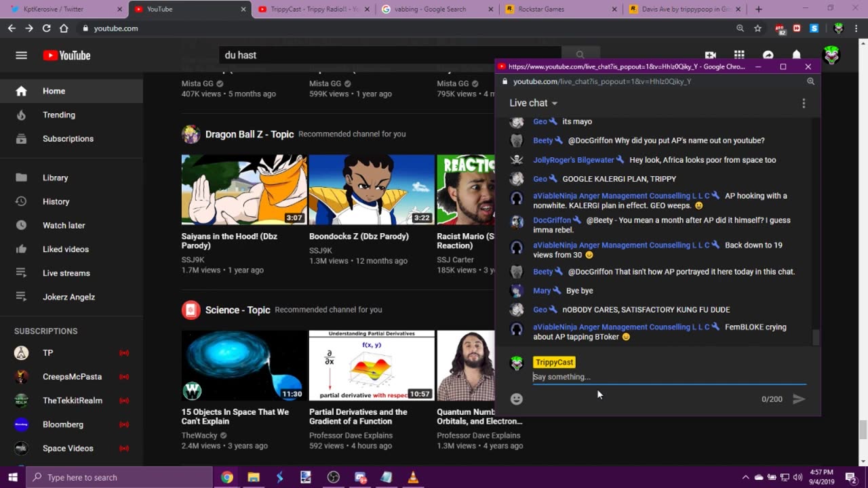Image resolution: width=868 pixels, height=488 pixels.
Task: Open the emoji picker in live chat
Action: click(517, 399)
